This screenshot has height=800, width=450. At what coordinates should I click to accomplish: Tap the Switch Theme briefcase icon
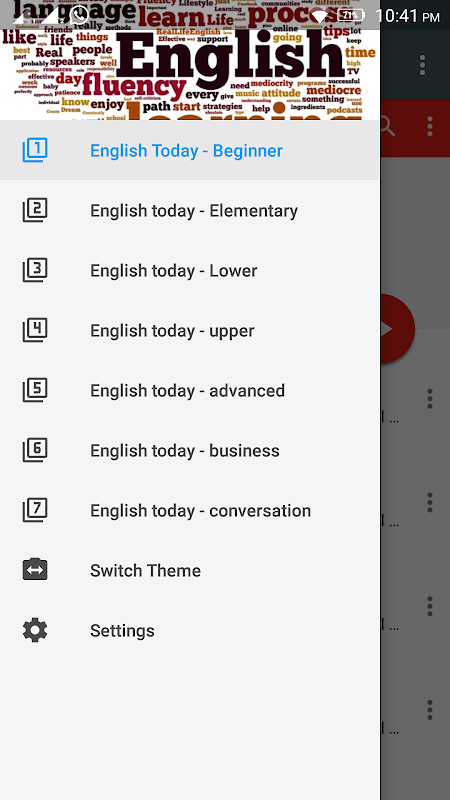pos(35,570)
